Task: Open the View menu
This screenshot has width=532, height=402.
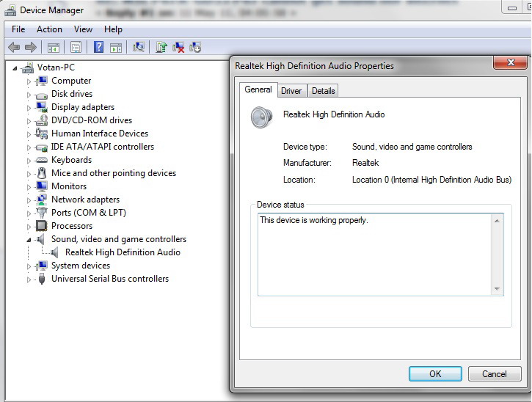Action: [83, 29]
